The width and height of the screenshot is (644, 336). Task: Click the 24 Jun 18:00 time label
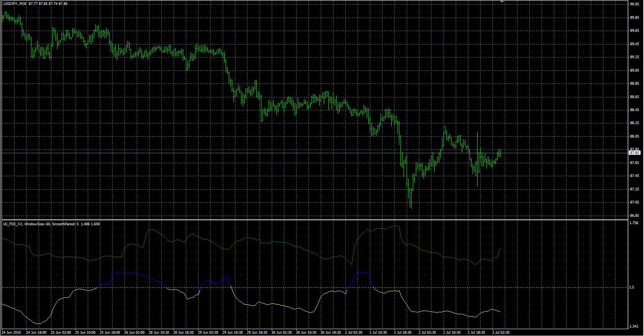[x=36, y=333]
